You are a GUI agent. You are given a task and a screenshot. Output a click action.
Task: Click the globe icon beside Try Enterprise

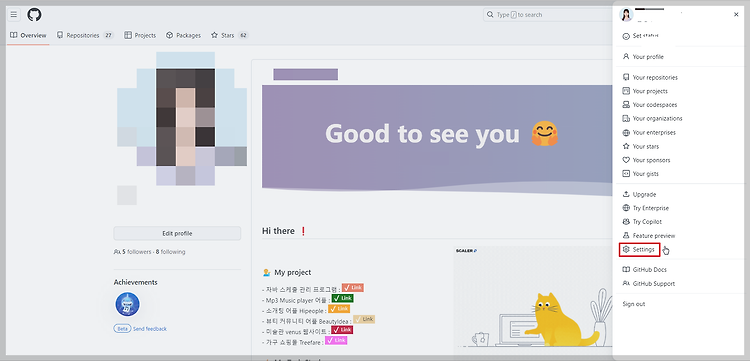[x=626, y=208]
